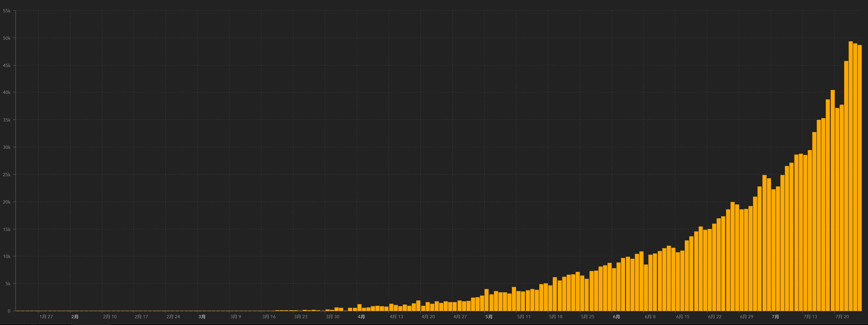Viewport: 868px width, 325px height.
Task: Click the bold 3月 month label
Action: coord(202,317)
